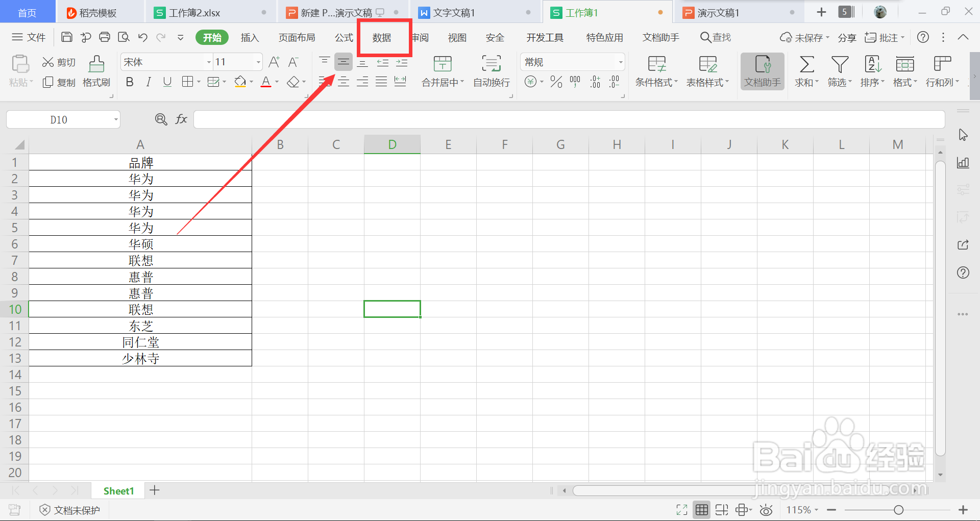The image size is (980, 521).
Task: Open the fill color swatch
Action: pos(240,82)
